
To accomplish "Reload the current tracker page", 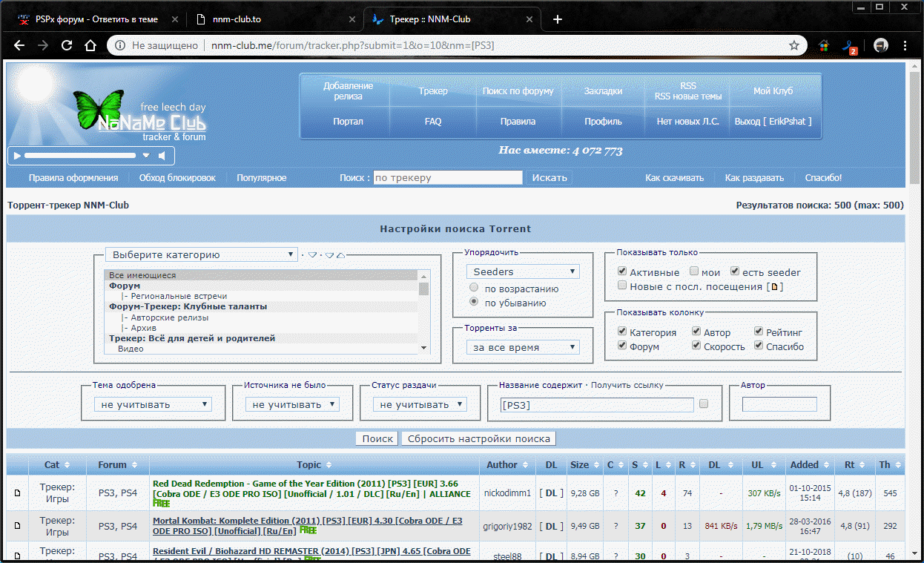I will [x=67, y=45].
